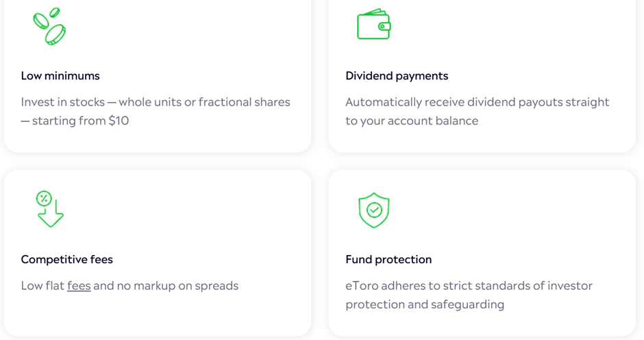Select the Low minimums heading
Image resolution: width=644 pixels, height=340 pixels.
pos(60,75)
